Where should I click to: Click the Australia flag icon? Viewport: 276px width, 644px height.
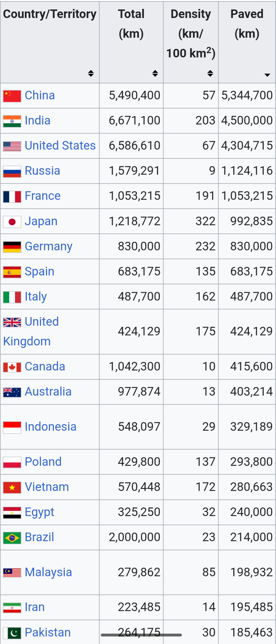click(x=12, y=392)
